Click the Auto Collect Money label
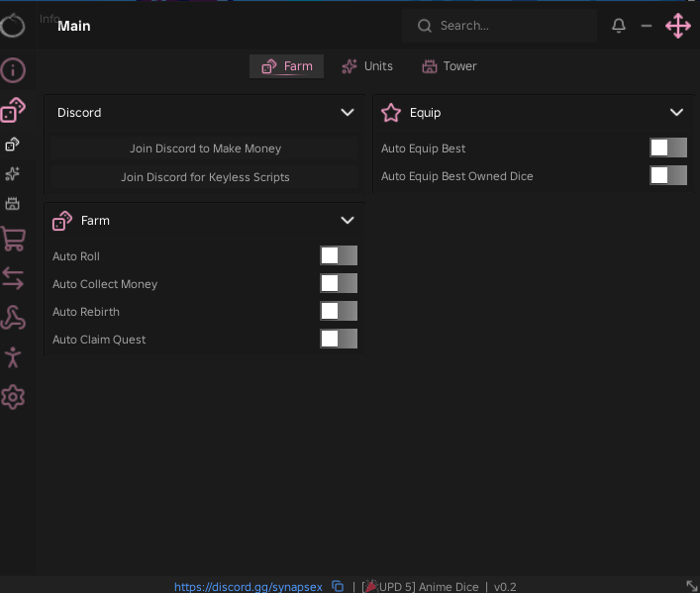 click(x=105, y=284)
